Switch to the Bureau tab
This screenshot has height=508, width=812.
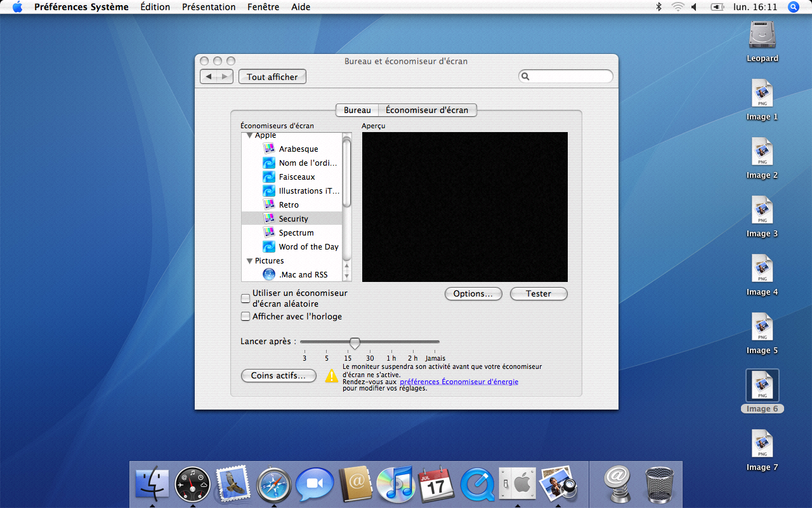357,110
